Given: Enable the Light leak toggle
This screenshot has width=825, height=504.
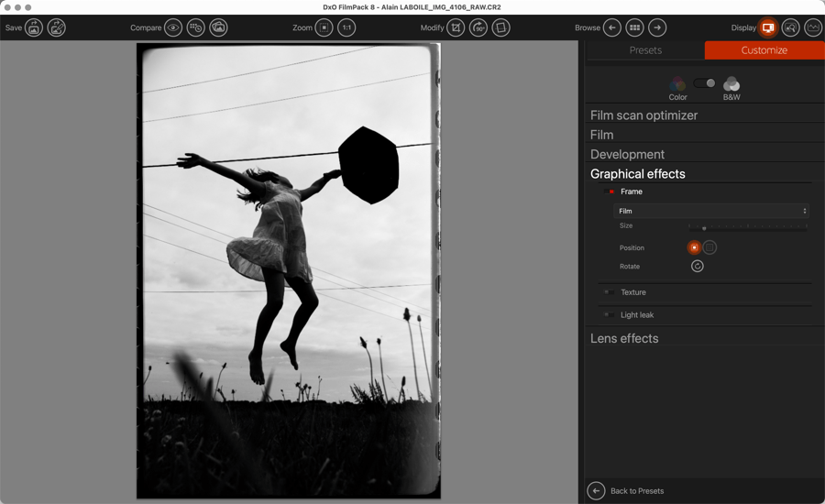Looking at the screenshot, I should tap(609, 315).
